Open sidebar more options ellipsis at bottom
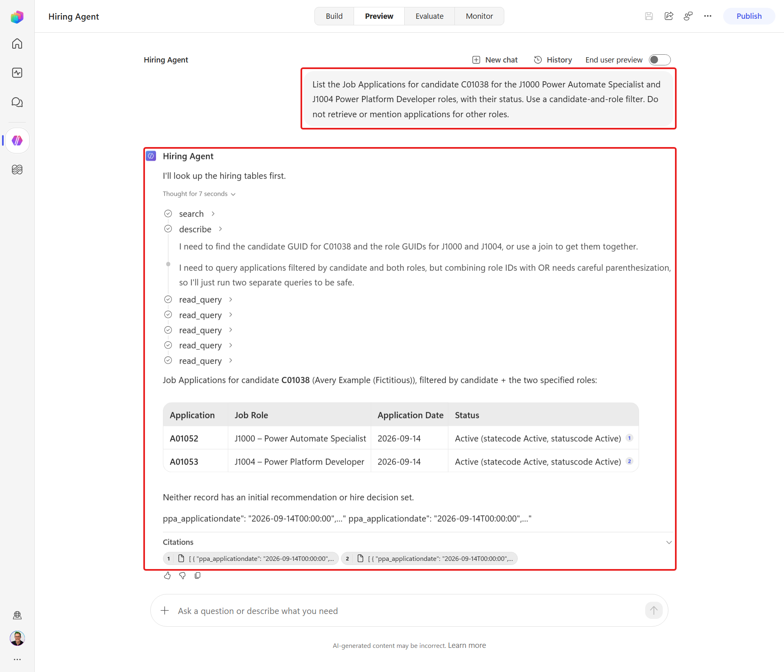Screen dimensions: 784x672 coord(17,659)
